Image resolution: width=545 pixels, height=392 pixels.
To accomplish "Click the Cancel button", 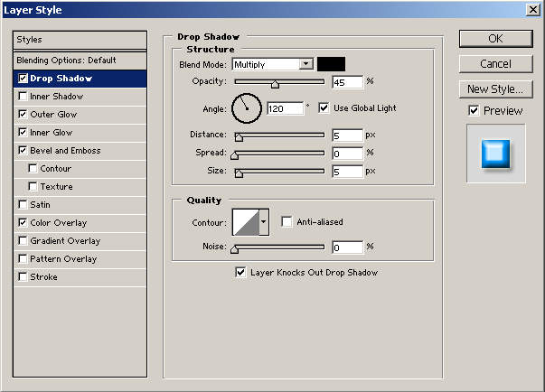I will [495, 64].
